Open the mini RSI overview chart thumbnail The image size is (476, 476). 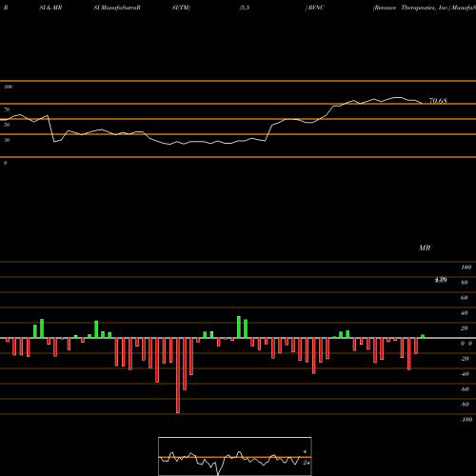(235, 456)
